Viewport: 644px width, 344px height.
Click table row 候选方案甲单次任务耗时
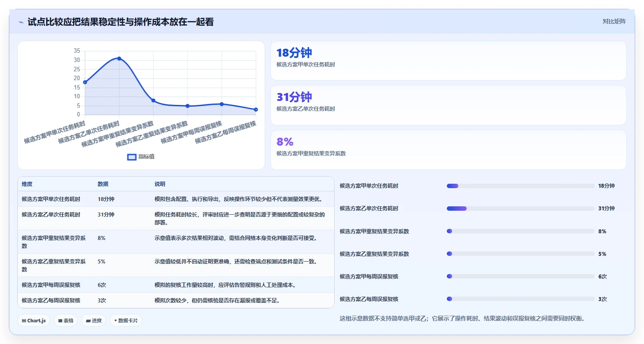pos(176,199)
